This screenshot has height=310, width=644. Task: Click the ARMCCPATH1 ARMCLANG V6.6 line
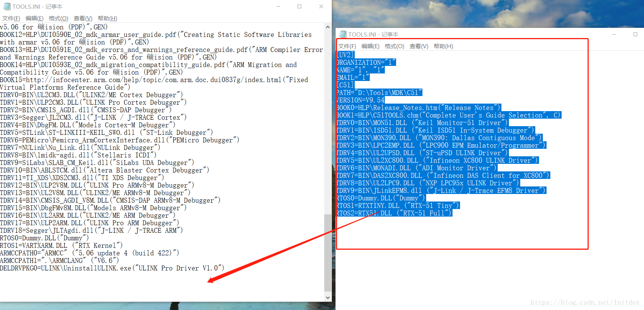tap(59, 261)
